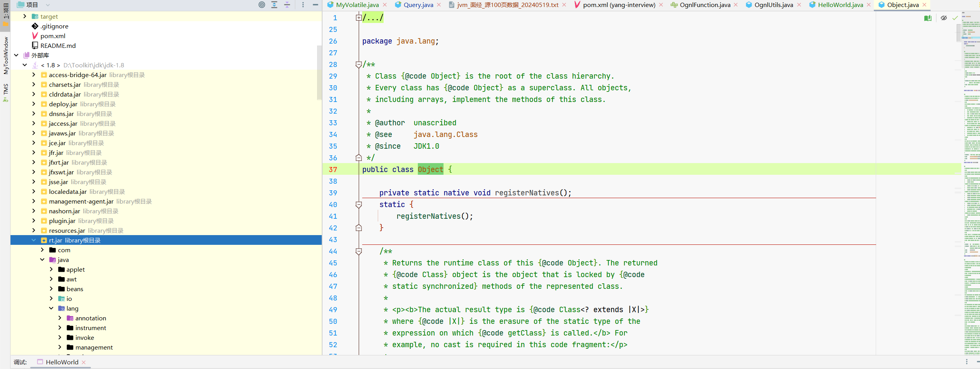Screen dimensions: 980x369
Task: Select the HelloWorld debug session tab
Action: 62,362
